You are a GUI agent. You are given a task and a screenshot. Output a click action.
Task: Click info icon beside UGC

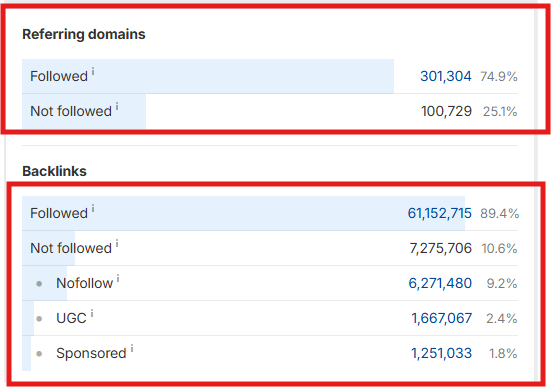pos(92,314)
